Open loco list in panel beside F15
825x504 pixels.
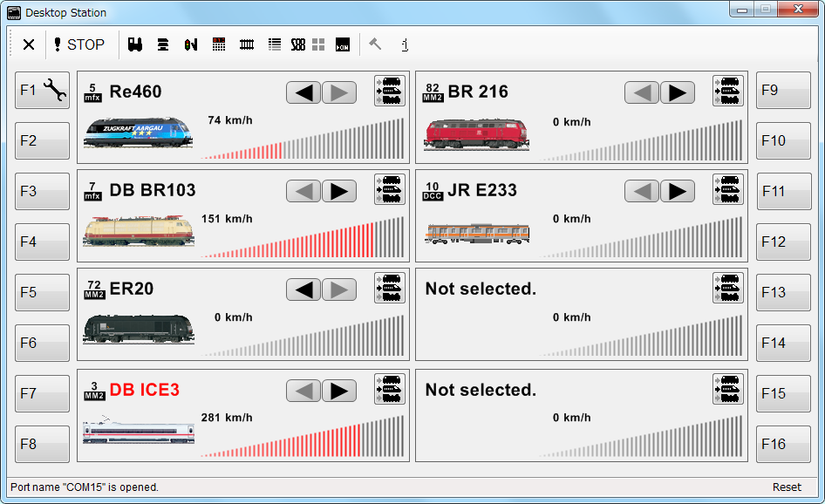728,389
